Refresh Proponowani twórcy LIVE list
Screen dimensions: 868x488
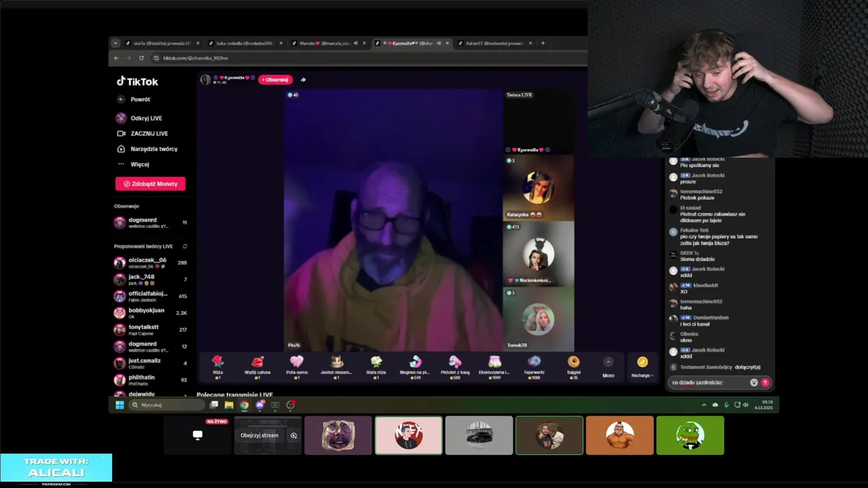click(x=185, y=246)
